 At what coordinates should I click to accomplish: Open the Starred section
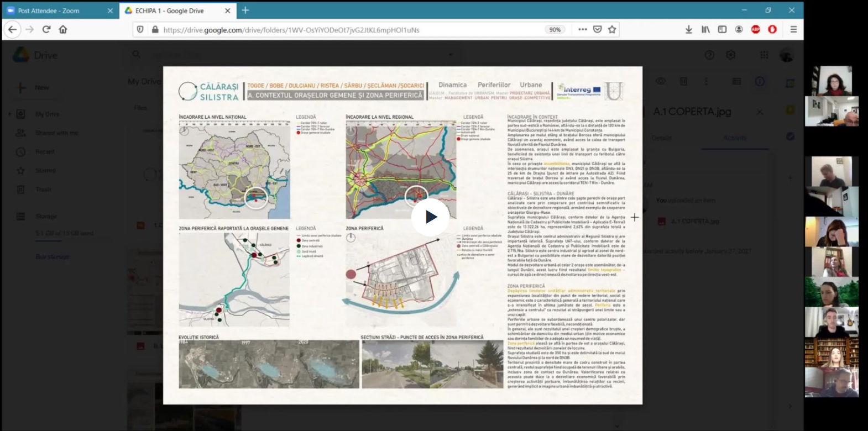pyautogui.click(x=45, y=170)
